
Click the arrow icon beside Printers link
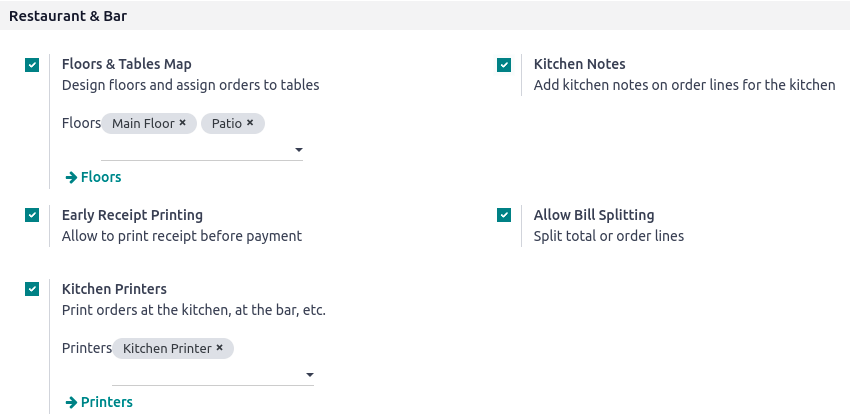[x=71, y=402]
